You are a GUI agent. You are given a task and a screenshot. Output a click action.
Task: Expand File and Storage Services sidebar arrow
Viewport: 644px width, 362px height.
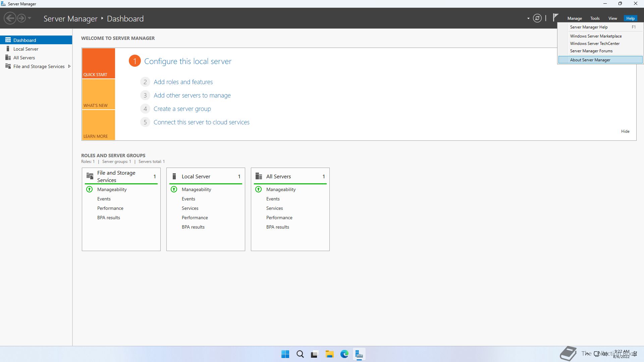(69, 66)
